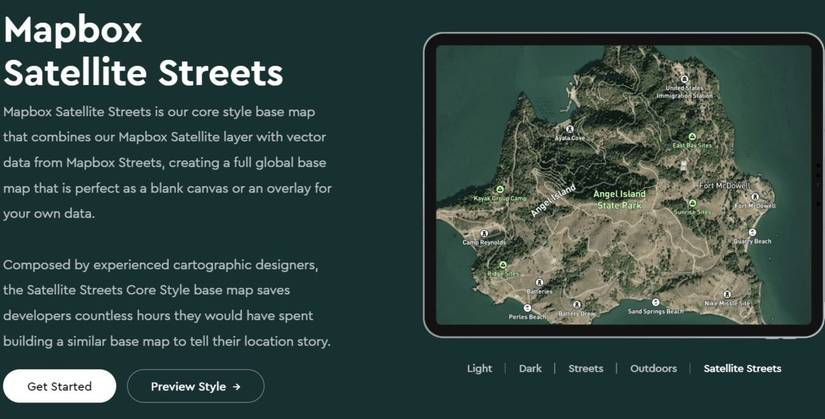Select the Sunrise Sites campground icon
The width and height of the screenshot is (825, 419).
coord(692,203)
